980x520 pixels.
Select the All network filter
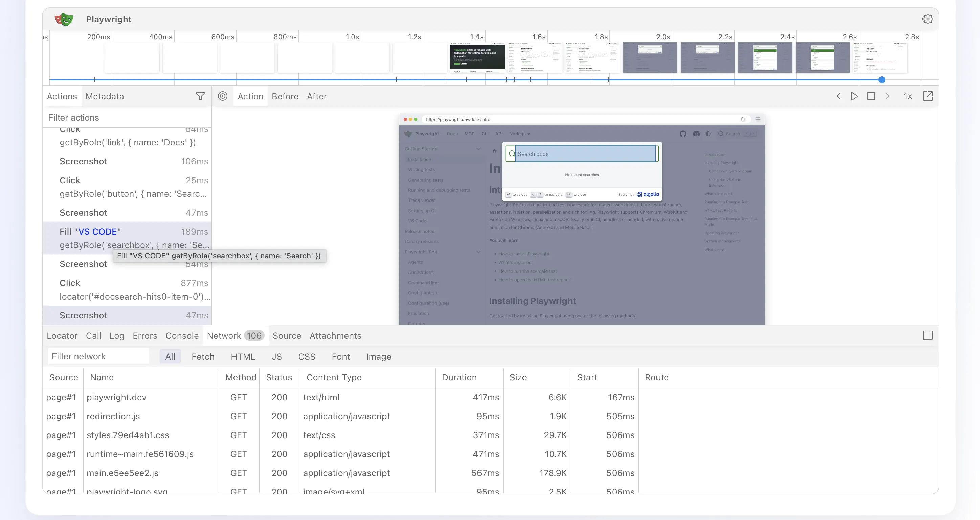(x=170, y=357)
